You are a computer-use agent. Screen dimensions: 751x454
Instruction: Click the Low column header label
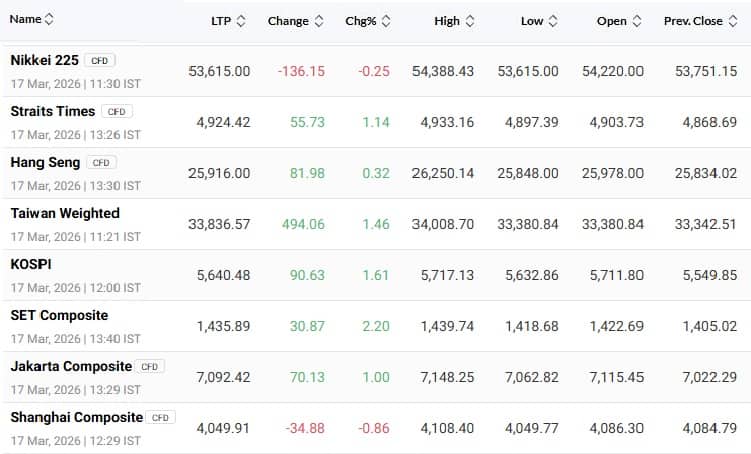[x=532, y=21]
